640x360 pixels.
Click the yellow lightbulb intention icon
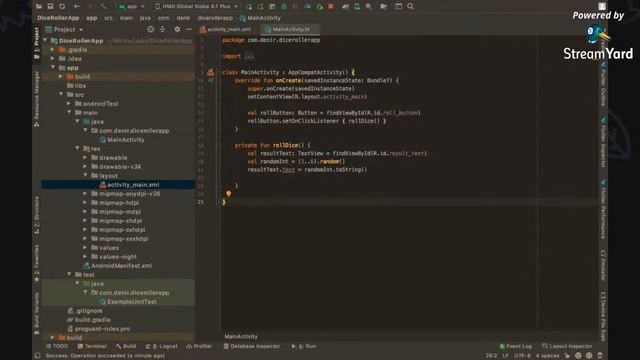click(229, 194)
